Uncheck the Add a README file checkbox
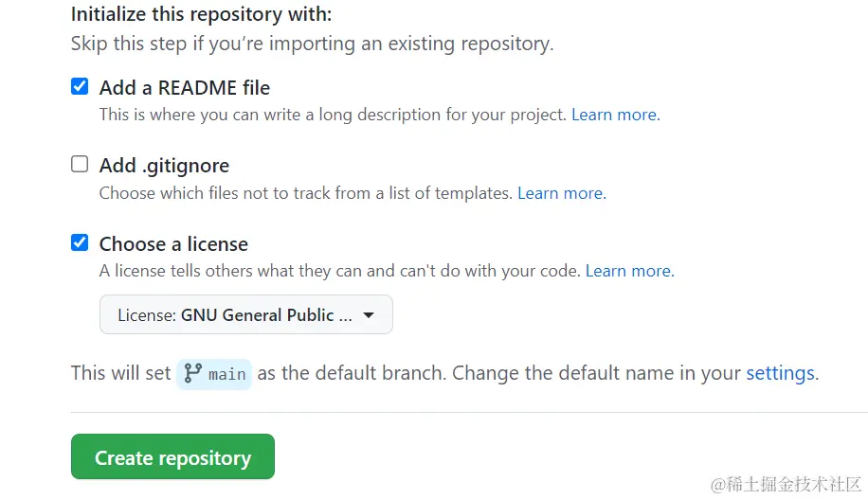This screenshot has width=868, height=500. coord(80,86)
